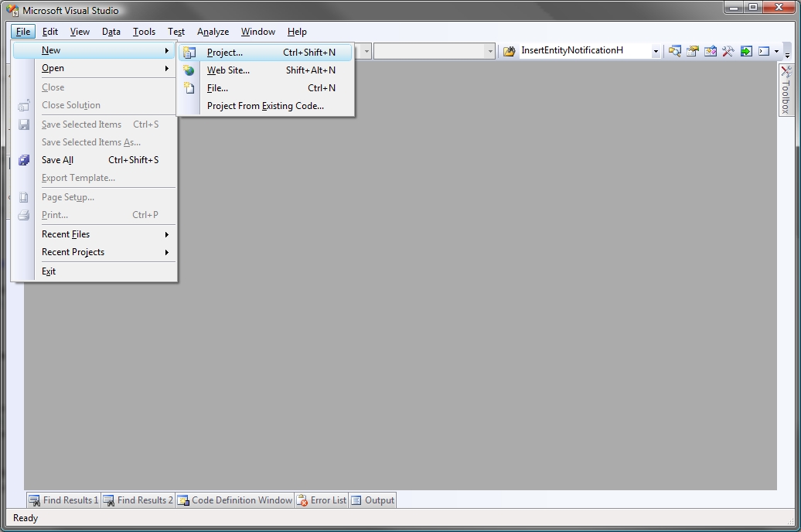Click the Find in Files binoculars icon
The image size is (801, 532).
[x=509, y=51]
